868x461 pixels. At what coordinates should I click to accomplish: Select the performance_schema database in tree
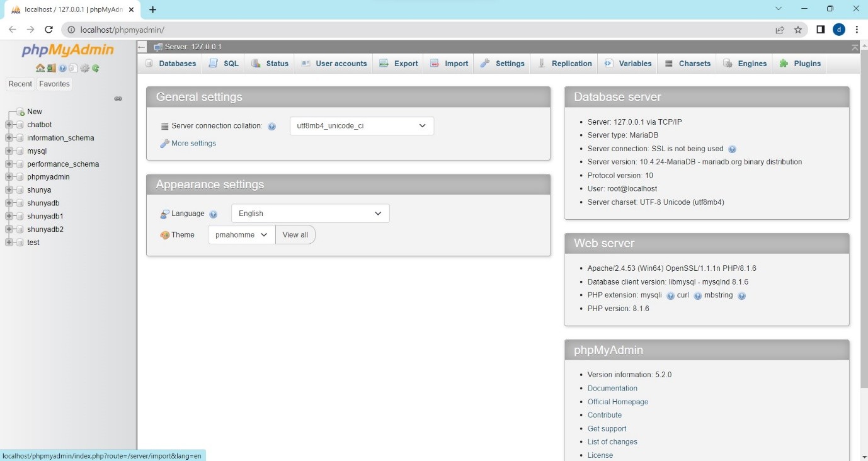click(x=62, y=164)
